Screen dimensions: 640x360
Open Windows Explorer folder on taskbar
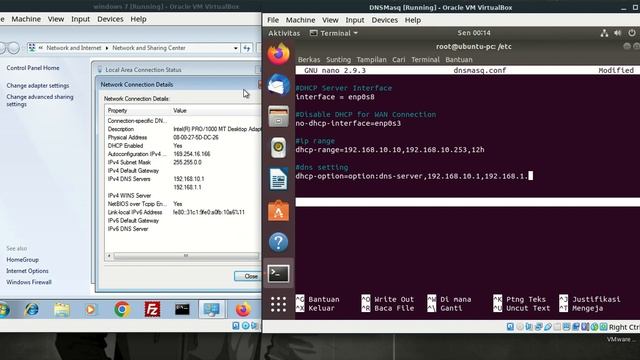[62, 310]
